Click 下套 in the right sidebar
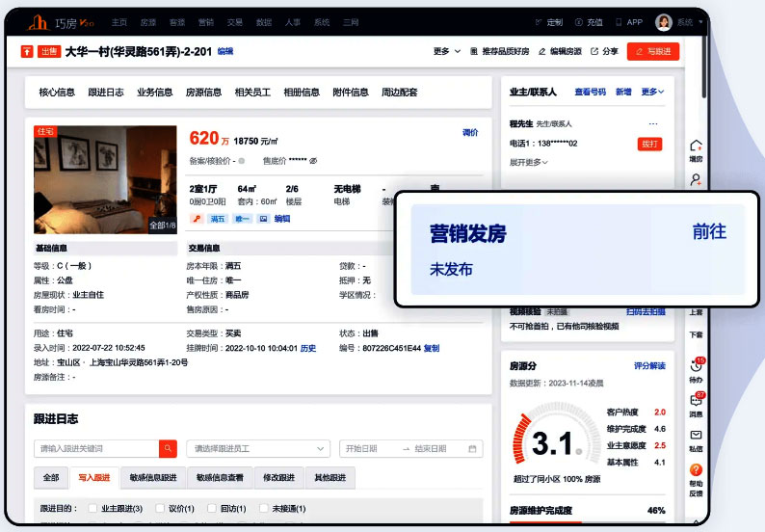The height and width of the screenshot is (532, 765). [x=696, y=334]
